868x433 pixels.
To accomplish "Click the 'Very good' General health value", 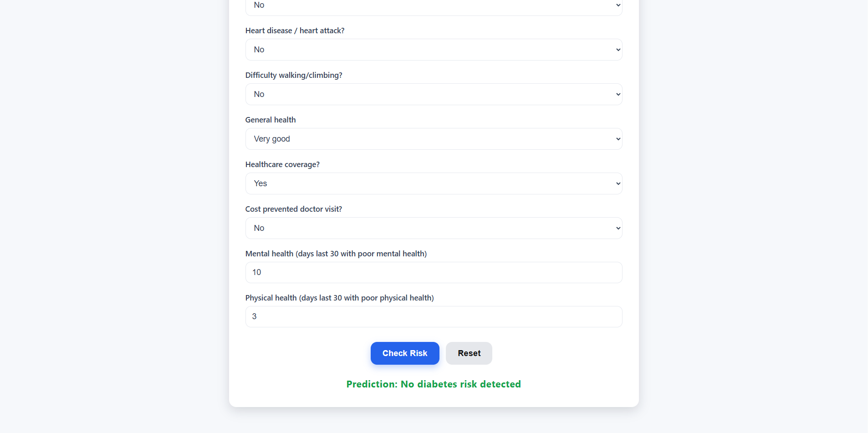I will (272, 139).
